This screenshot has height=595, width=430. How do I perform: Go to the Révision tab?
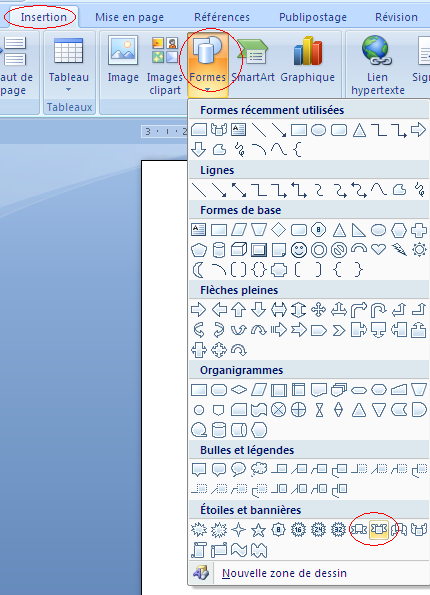coord(396,17)
